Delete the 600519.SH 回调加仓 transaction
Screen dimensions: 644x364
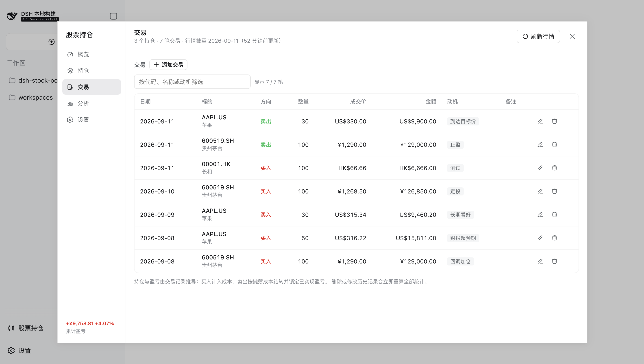554,261
